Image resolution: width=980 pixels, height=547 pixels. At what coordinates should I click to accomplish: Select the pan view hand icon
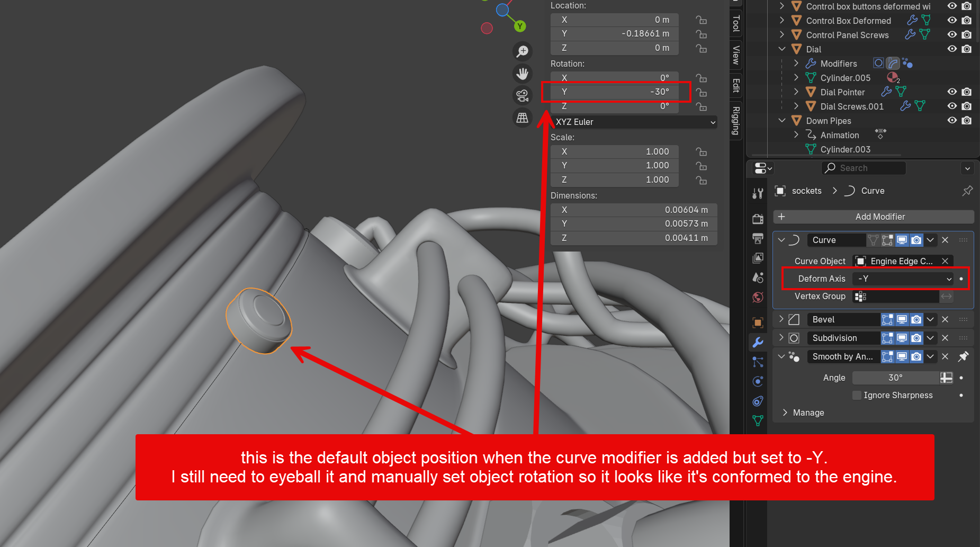pyautogui.click(x=523, y=74)
